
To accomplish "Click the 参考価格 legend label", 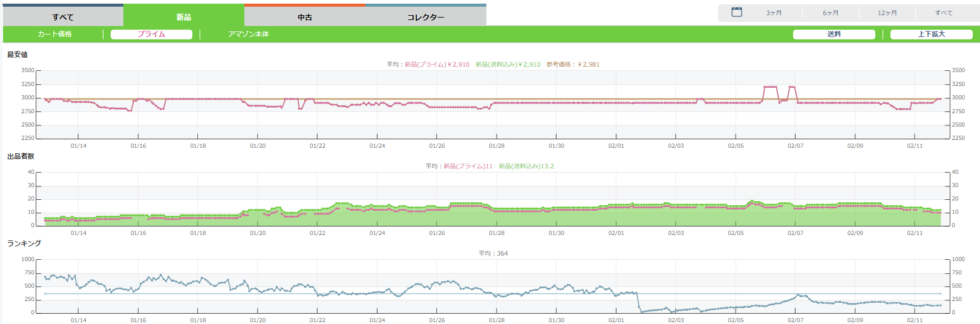I will 573,64.
